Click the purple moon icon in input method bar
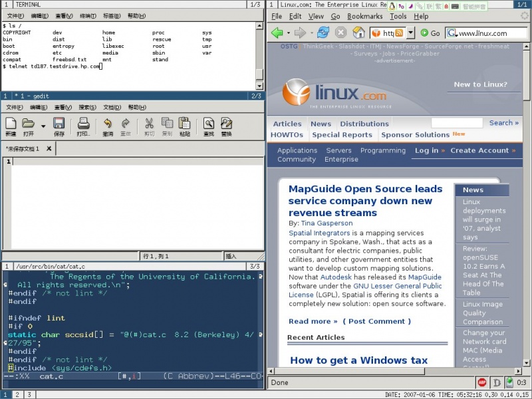This screenshot has height=399, width=532. coord(410,6)
